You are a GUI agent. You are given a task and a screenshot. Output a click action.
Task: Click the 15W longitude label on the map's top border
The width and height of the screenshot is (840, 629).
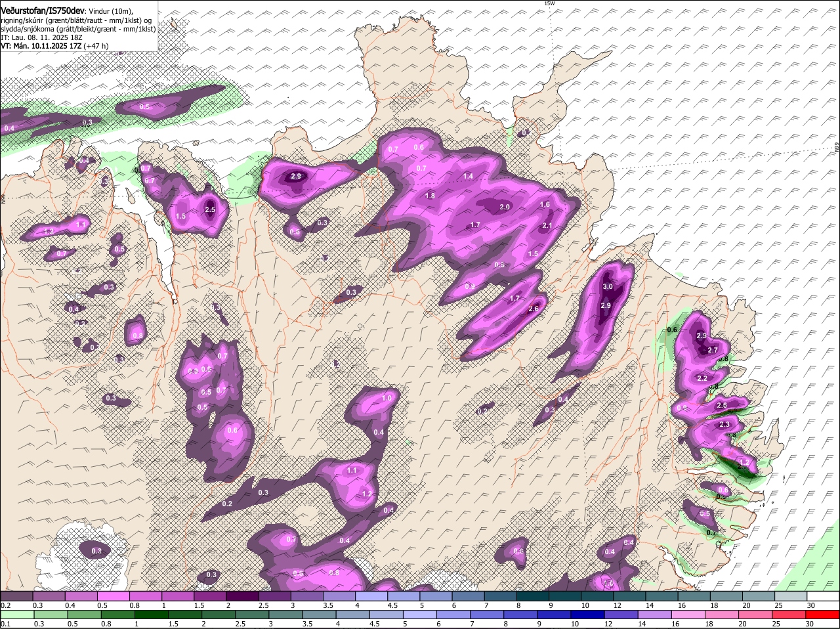(549, 3)
